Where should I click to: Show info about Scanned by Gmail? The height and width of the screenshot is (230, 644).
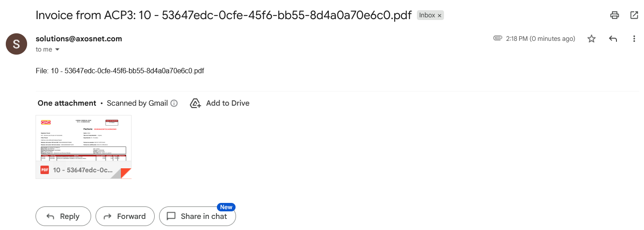coord(174,103)
